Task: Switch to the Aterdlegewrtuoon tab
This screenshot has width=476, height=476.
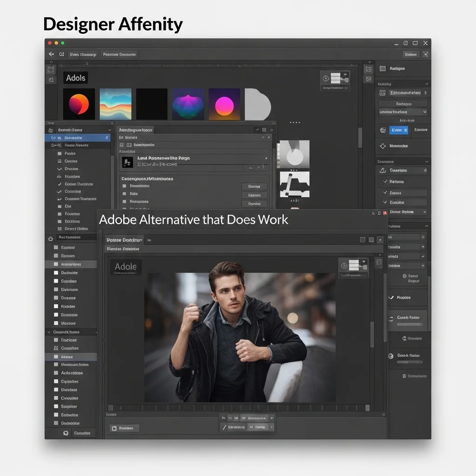Action: point(135,130)
